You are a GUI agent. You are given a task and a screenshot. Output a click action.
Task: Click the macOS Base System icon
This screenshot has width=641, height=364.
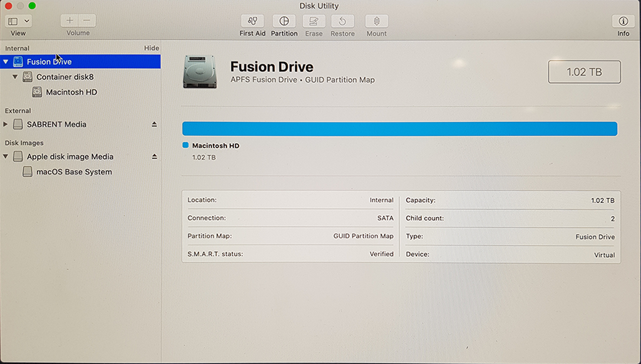pyautogui.click(x=28, y=172)
